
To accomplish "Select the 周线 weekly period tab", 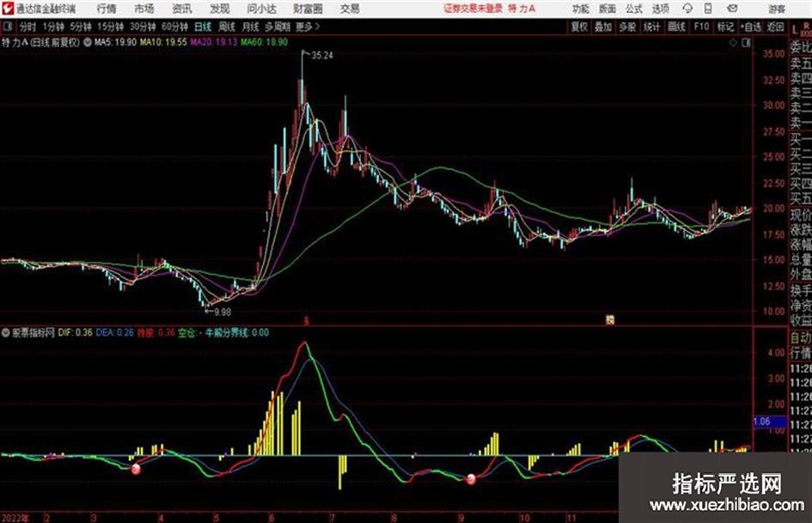I will point(227,27).
